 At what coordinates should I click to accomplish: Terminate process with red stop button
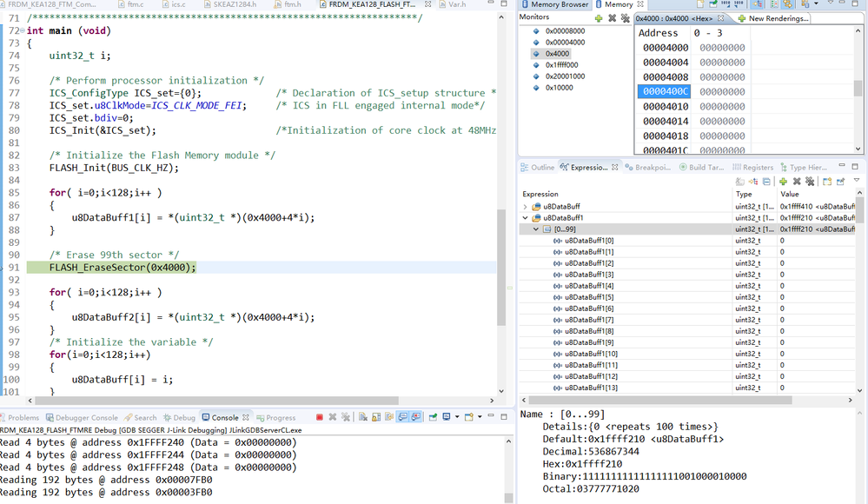(320, 417)
